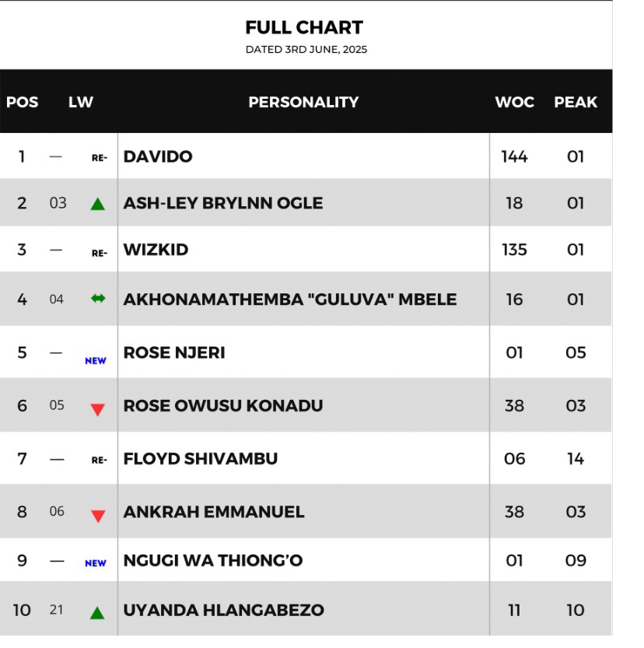This screenshot has height=648, width=644.
Task: Click Davido's 144 weeks-on-chart value
Action: 514,156
